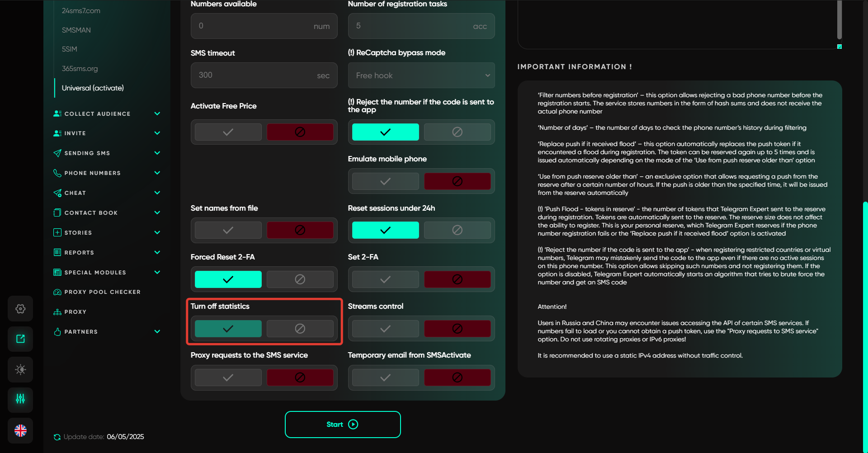868x453 pixels.
Task: Click the sliders equalizer icon in left rail
Action: click(20, 399)
